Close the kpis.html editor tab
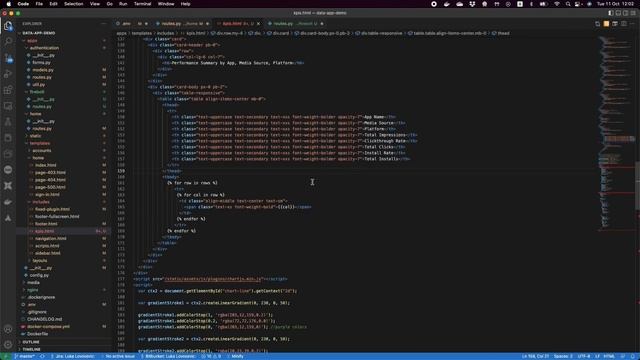The height and width of the screenshot is (360, 640). (x=258, y=24)
